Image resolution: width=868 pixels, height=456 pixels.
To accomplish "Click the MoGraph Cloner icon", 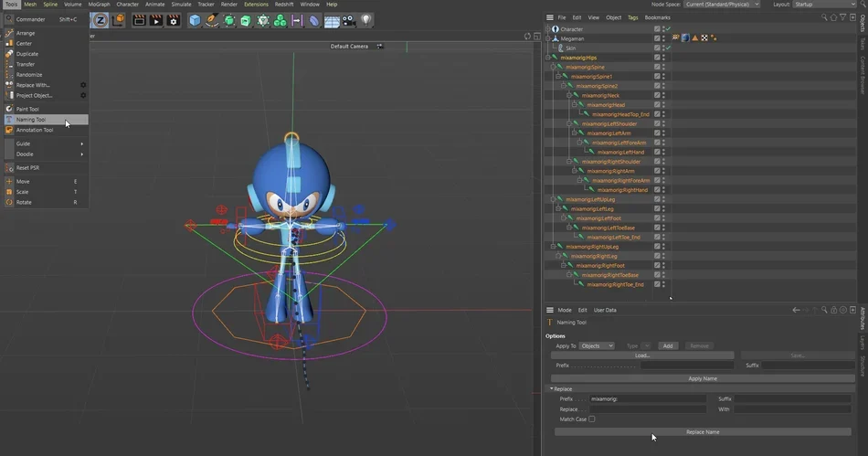I will click(x=281, y=21).
